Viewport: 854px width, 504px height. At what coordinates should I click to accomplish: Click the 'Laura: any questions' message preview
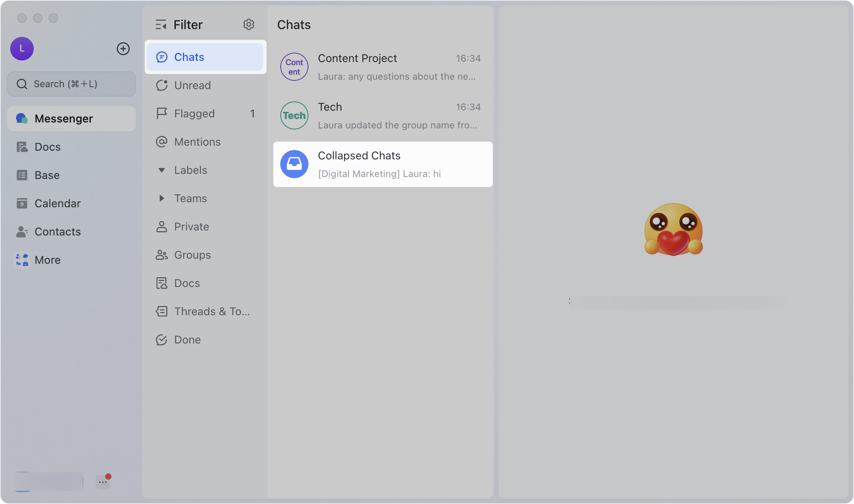click(x=396, y=76)
